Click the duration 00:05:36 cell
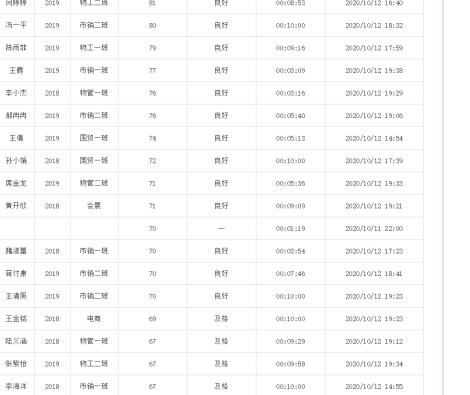This screenshot has width=470, height=395. 290,183
